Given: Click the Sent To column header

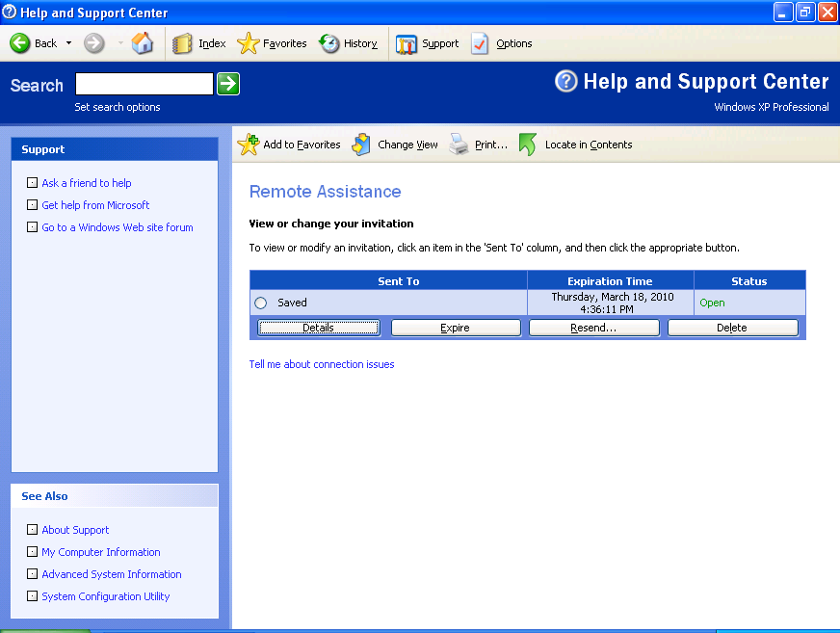Looking at the screenshot, I should (388, 281).
